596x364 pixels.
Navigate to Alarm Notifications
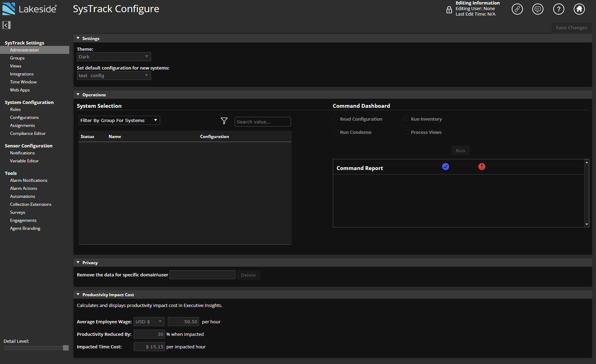pos(29,180)
